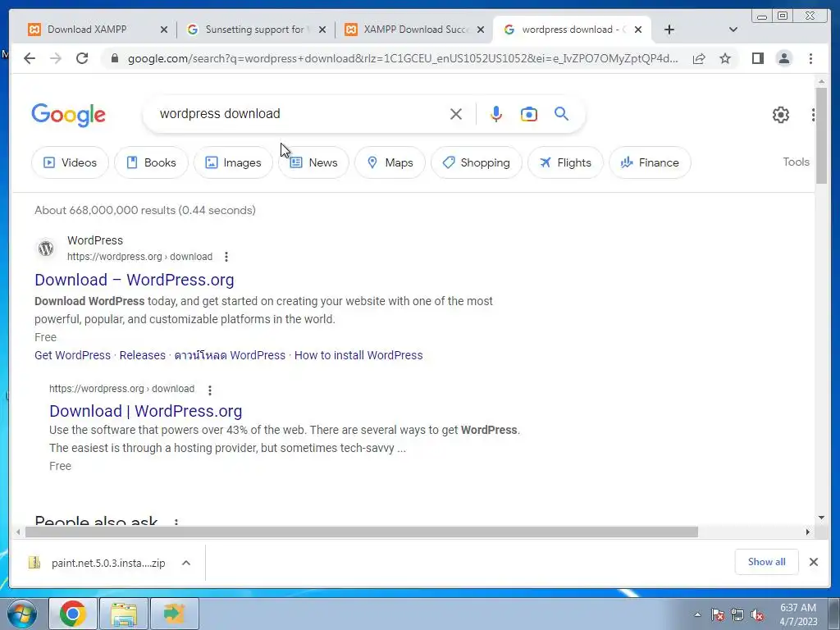Share this page using the share icon
Viewport: 840px width, 630px height.
point(699,58)
